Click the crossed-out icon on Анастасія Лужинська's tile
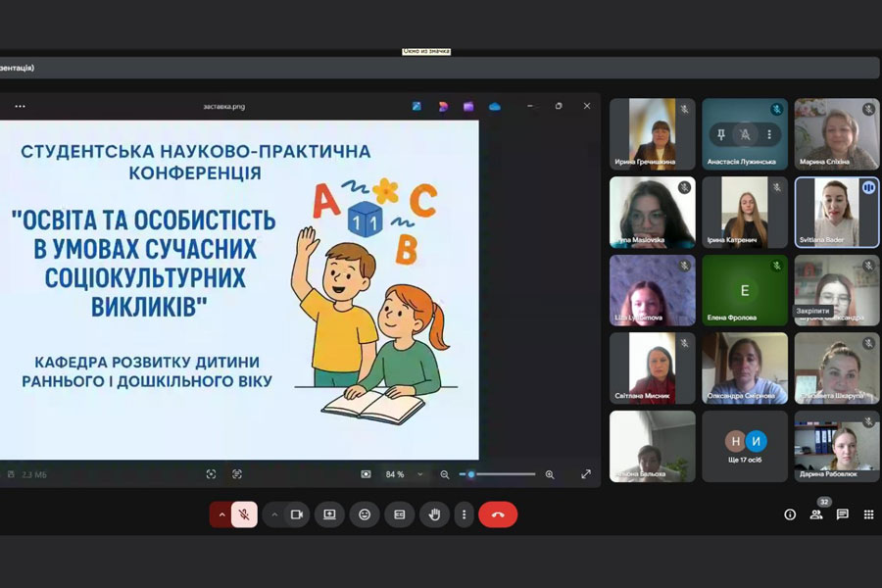882x588 pixels. coord(745,134)
